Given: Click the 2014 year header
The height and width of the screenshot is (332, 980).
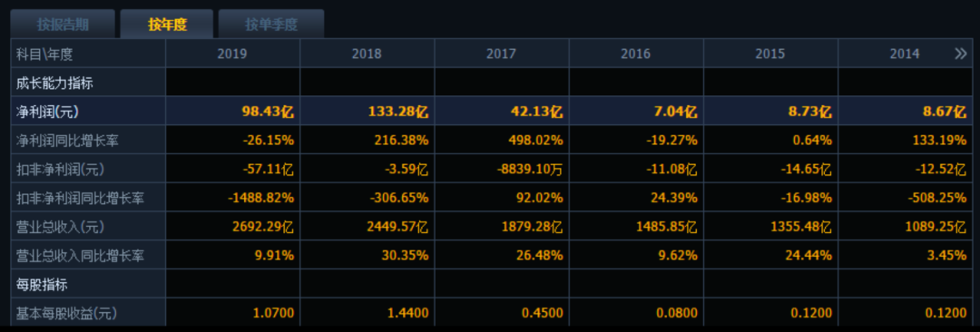Looking at the screenshot, I should [905, 54].
